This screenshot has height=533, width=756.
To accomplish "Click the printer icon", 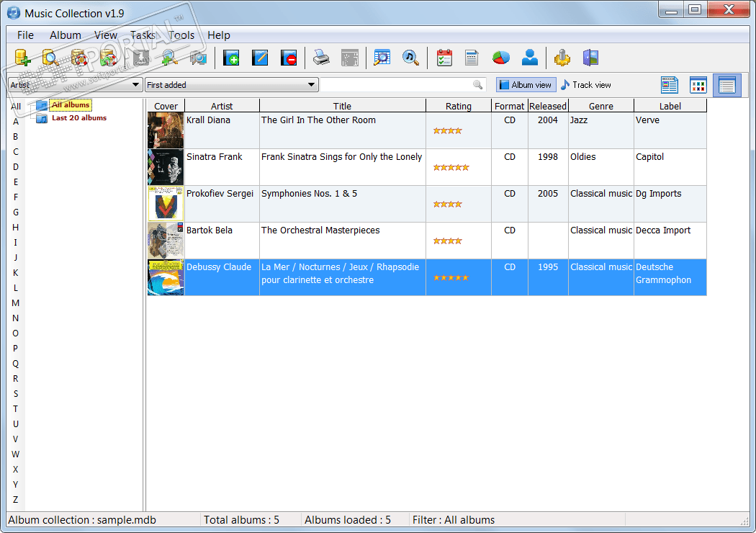I will [x=321, y=58].
